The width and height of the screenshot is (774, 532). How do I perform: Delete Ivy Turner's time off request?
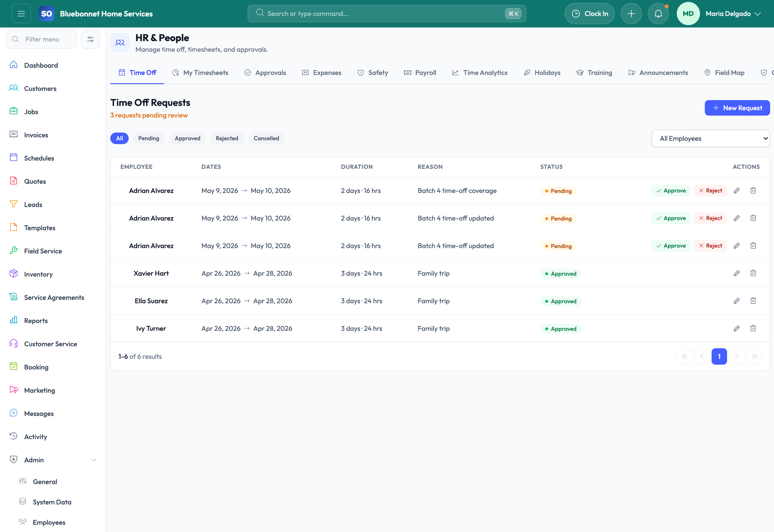tap(753, 328)
